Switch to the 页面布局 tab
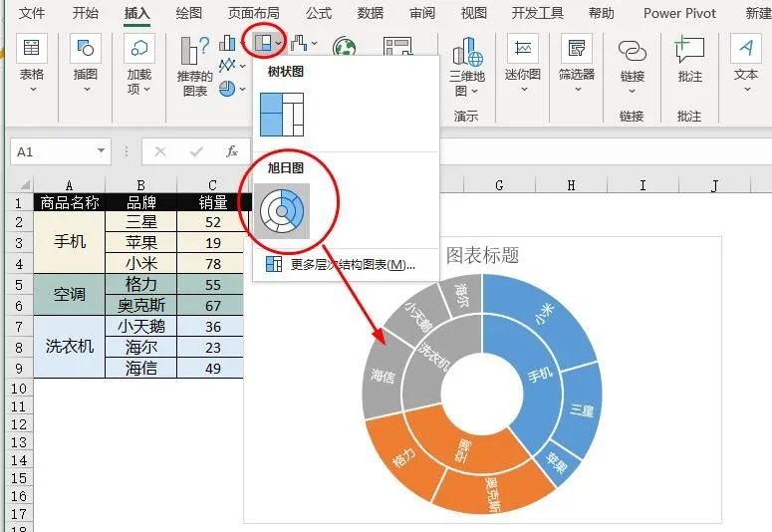Screen dimensions: 772x532 [x=254, y=13]
